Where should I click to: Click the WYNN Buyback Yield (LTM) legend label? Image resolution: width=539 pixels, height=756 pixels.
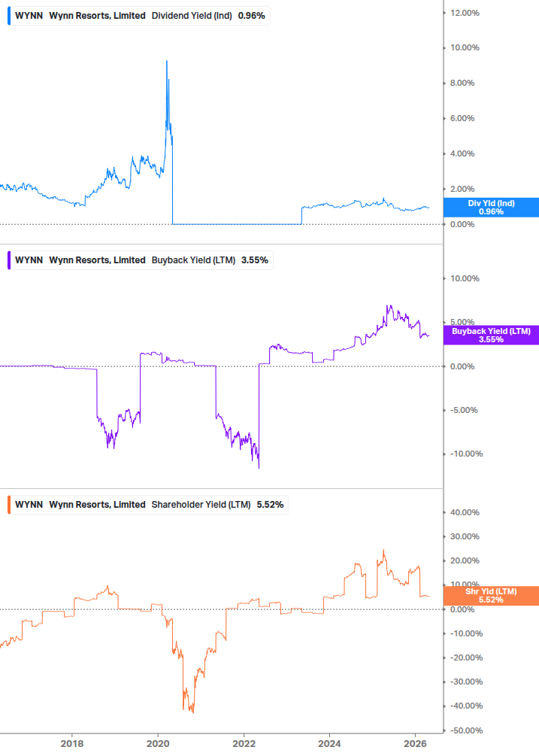click(141, 260)
